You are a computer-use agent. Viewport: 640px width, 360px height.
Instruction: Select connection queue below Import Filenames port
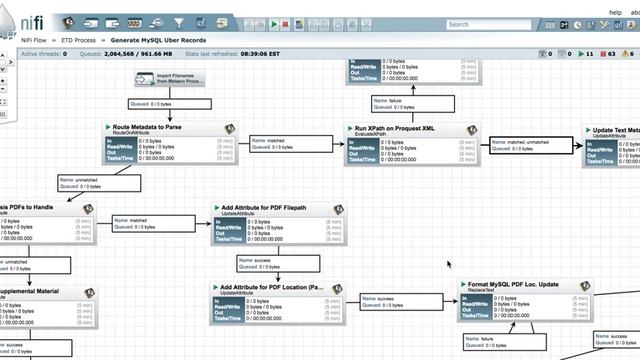[170, 104]
